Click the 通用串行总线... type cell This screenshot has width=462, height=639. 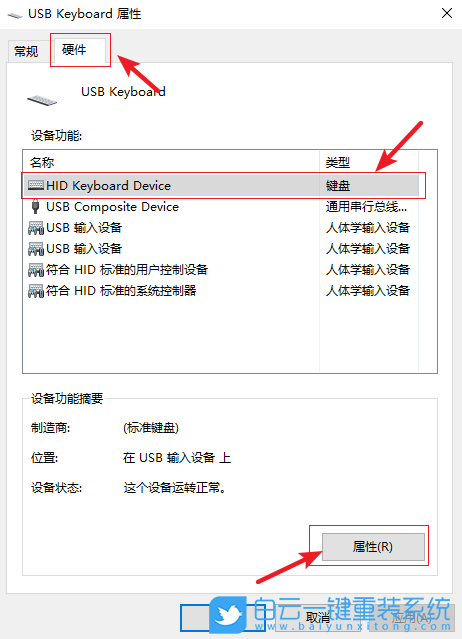pyautogui.click(x=366, y=207)
